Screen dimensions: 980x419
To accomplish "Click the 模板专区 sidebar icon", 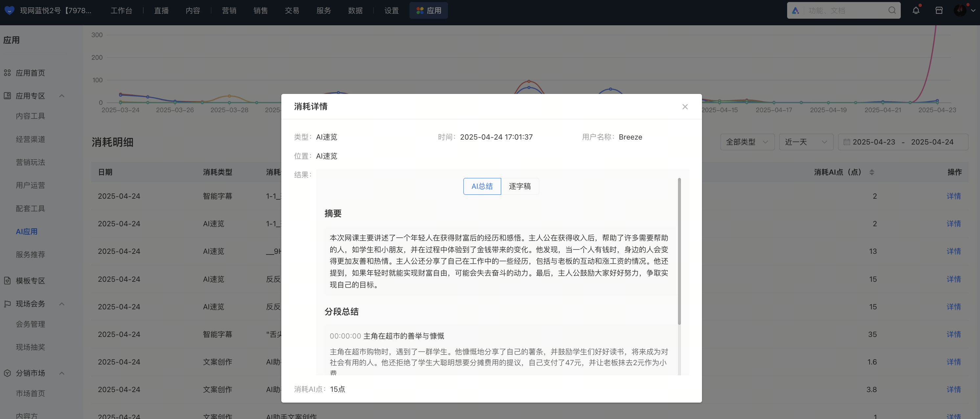I will tap(7, 281).
